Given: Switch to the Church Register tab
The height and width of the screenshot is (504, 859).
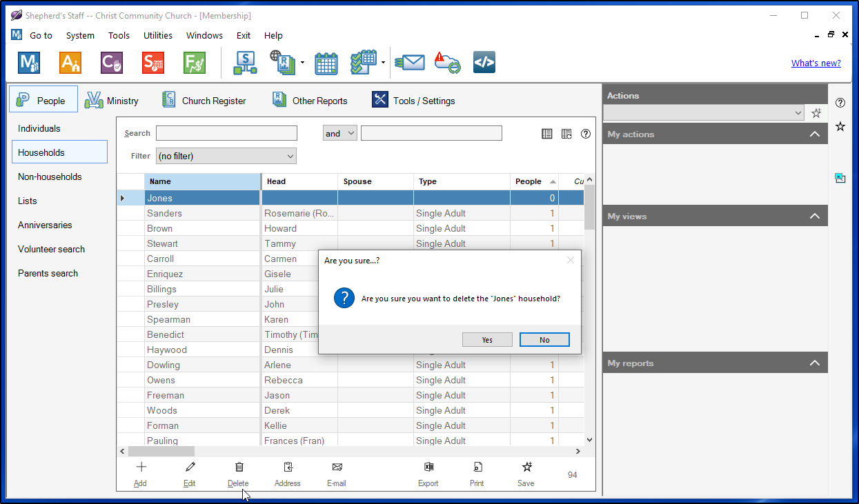Looking at the screenshot, I should pyautogui.click(x=204, y=101).
